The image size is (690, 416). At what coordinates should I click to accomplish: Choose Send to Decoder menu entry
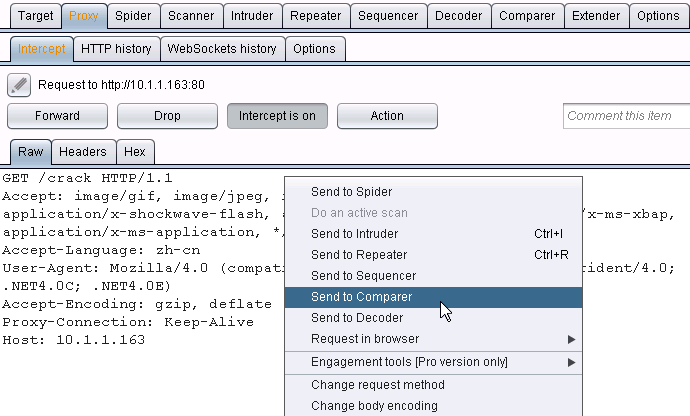pos(433,318)
